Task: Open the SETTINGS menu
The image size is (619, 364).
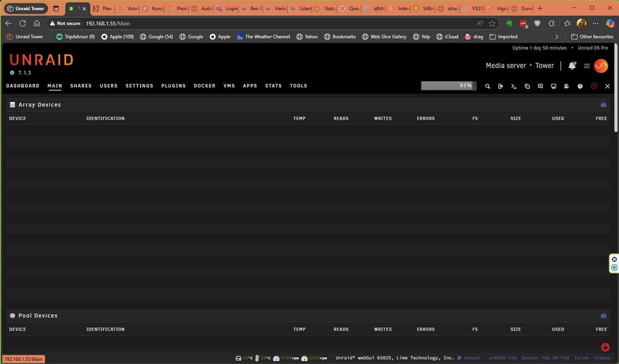Action: click(x=139, y=85)
